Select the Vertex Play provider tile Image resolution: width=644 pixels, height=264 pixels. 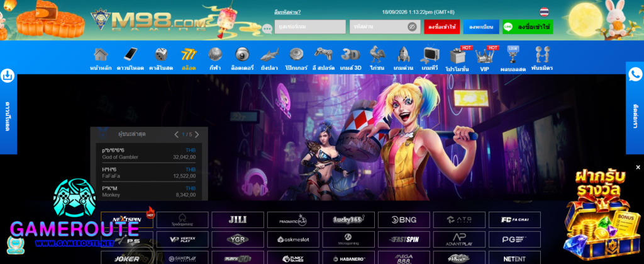[182, 239]
